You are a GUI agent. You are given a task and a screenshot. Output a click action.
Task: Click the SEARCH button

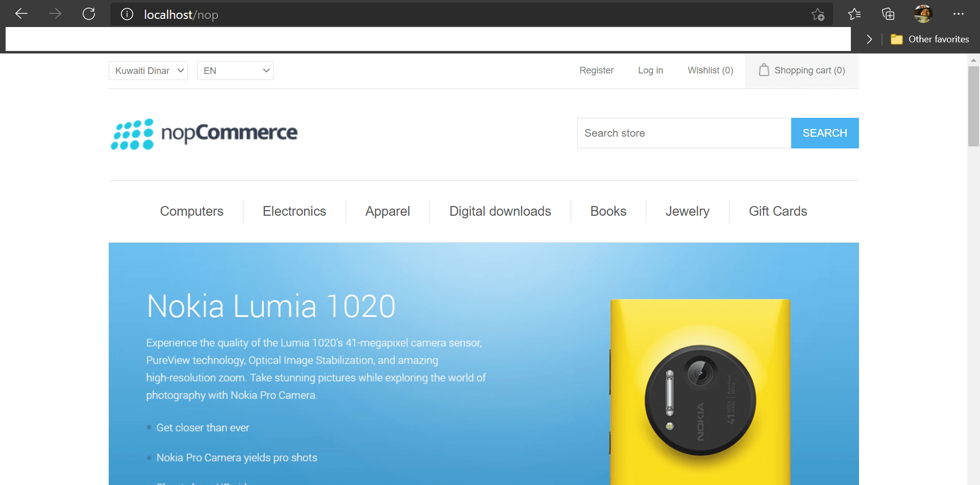click(x=825, y=133)
